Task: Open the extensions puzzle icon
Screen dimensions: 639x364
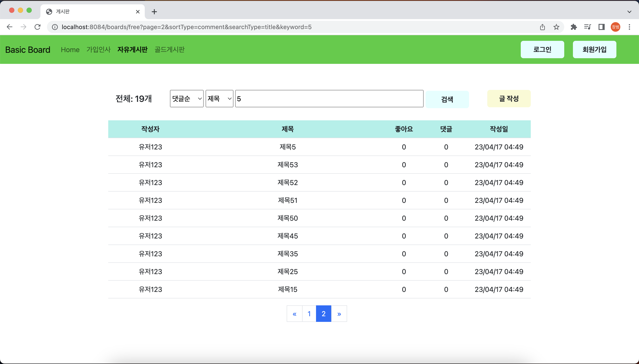Action: coord(573,27)
